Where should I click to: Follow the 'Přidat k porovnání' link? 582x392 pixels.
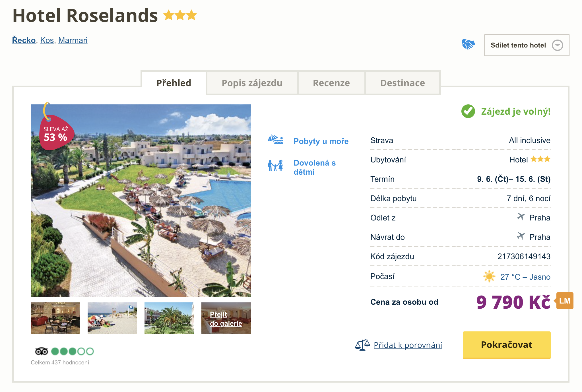(x=408, y=345)
